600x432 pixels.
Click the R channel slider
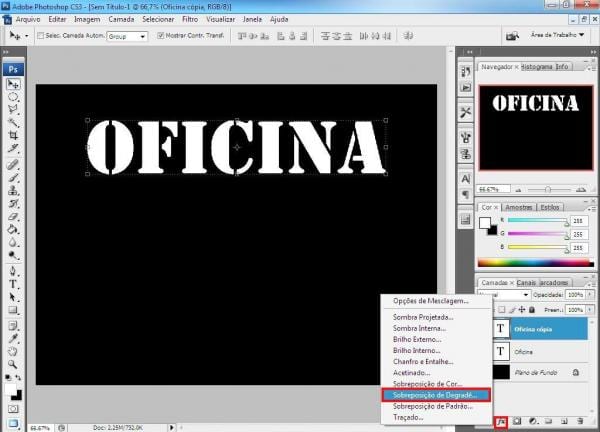pyautogui.click(x=538, y=221)
